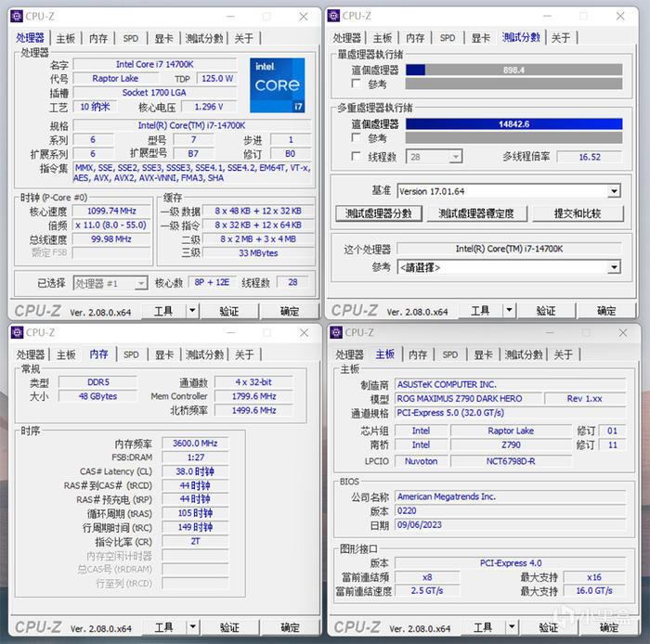
Task: Click 内存频率 value 3600.0 MHz
Action: (x=195, y=444)
